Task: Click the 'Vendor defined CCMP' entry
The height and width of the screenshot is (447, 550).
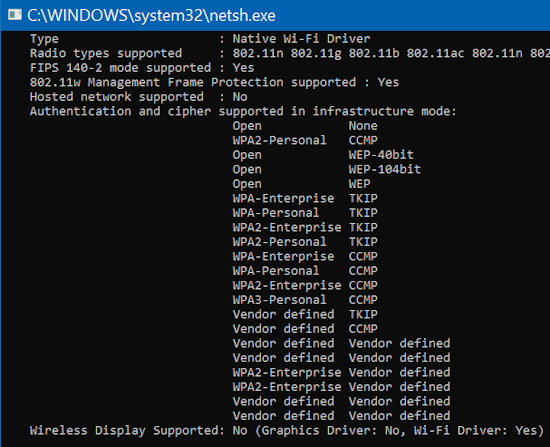Action: point(305,329)
